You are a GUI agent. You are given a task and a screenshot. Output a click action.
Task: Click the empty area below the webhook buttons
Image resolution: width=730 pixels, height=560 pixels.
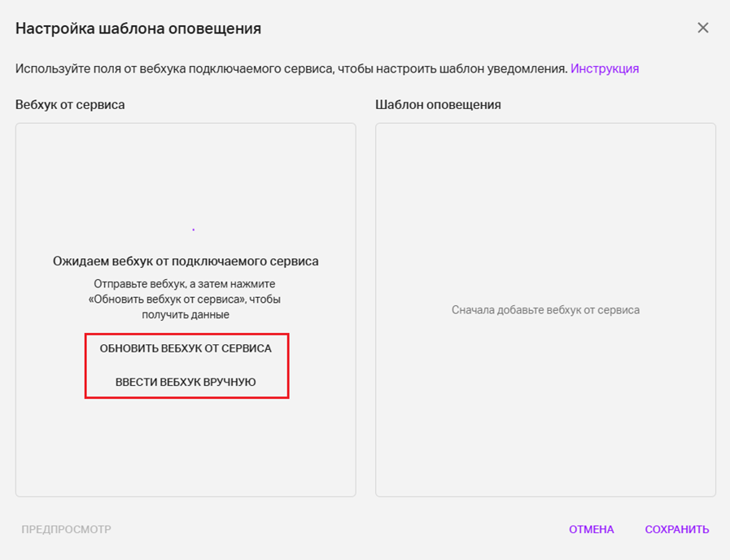coord(186,448)
